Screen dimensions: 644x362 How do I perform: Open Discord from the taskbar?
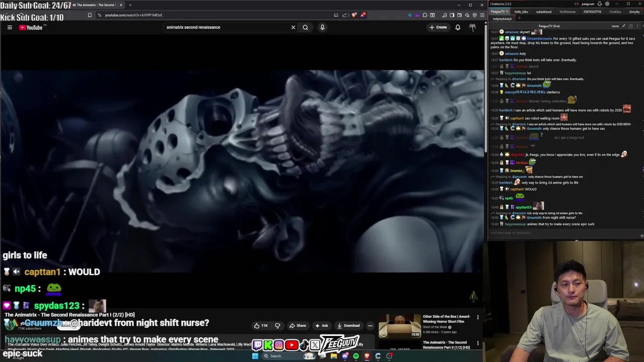click(x=345, y=356)
